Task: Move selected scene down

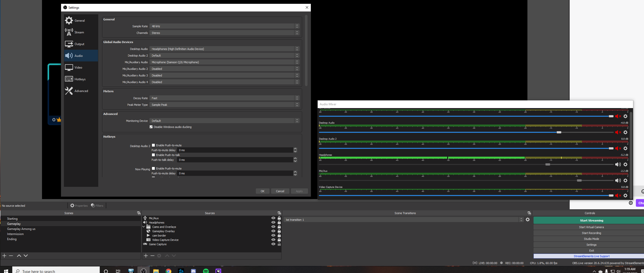Action: [x=26, y=256]
